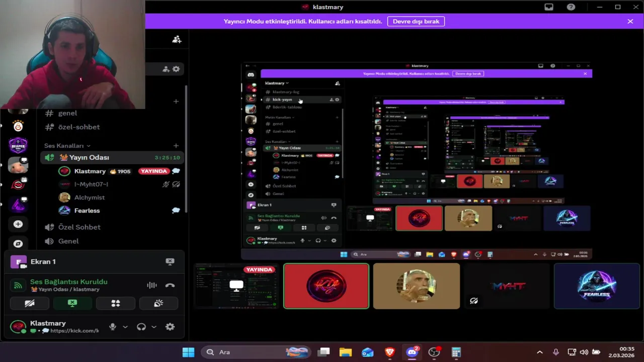The image size is (644, 362).
Task: Click Klastmary's red YAYINDA badge
Action: coord(154,171)
